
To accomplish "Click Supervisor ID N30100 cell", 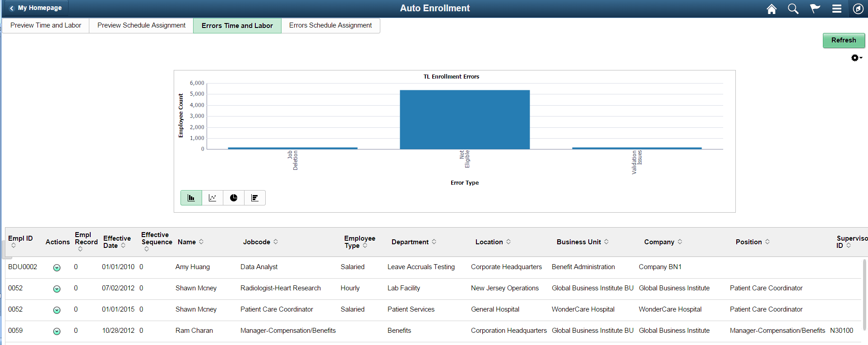I will click(841, 331).
